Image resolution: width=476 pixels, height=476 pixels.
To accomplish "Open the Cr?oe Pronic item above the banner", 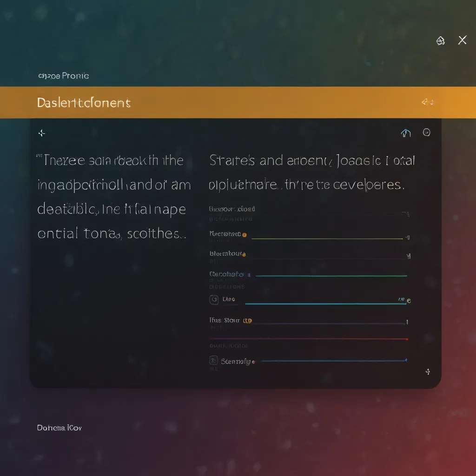I will [x=63, y=76].
